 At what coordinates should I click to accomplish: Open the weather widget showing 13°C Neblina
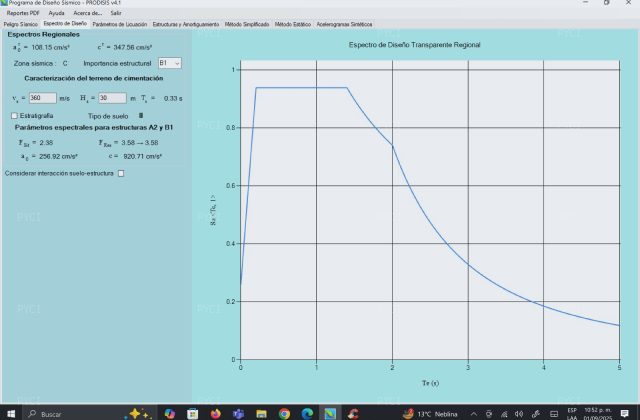[x=430, y=414]
